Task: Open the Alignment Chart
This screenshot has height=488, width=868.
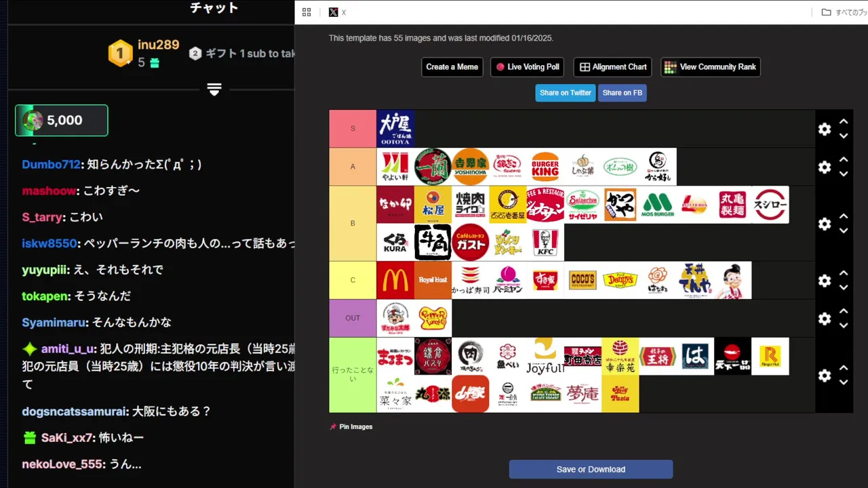Action: (613, 67)
